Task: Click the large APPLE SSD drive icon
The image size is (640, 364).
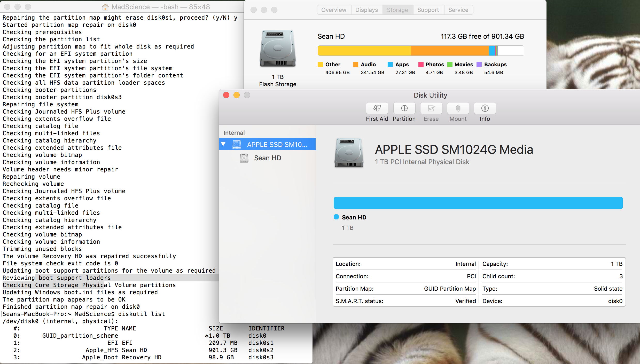Action: 349,153
